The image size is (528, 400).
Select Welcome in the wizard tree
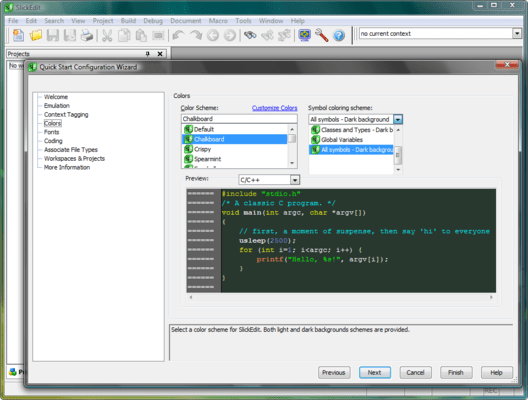click(x=56, y=97)
